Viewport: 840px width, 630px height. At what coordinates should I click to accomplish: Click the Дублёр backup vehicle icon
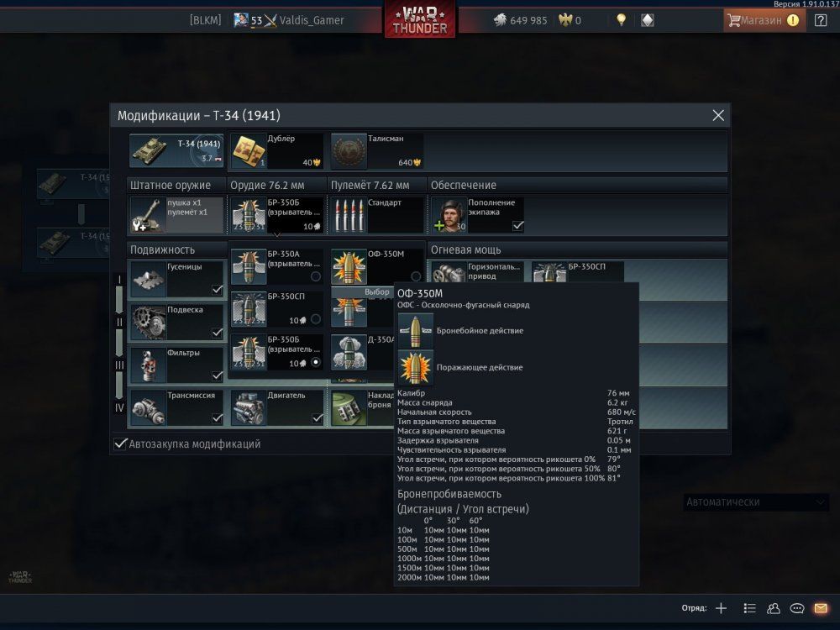coord(249,150)
